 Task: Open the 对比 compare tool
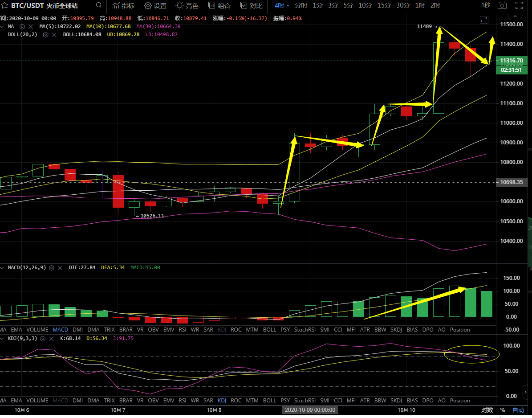[251, 6]
